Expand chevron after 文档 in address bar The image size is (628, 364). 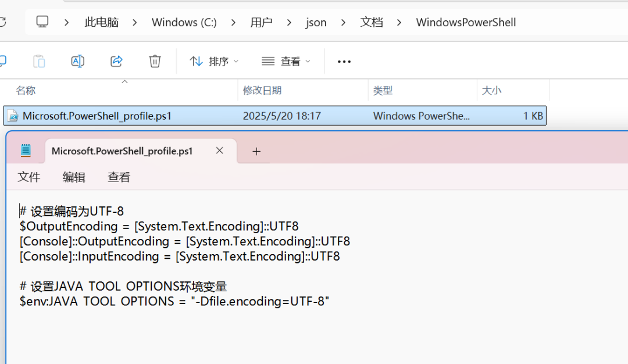click(x=399, y=23)
